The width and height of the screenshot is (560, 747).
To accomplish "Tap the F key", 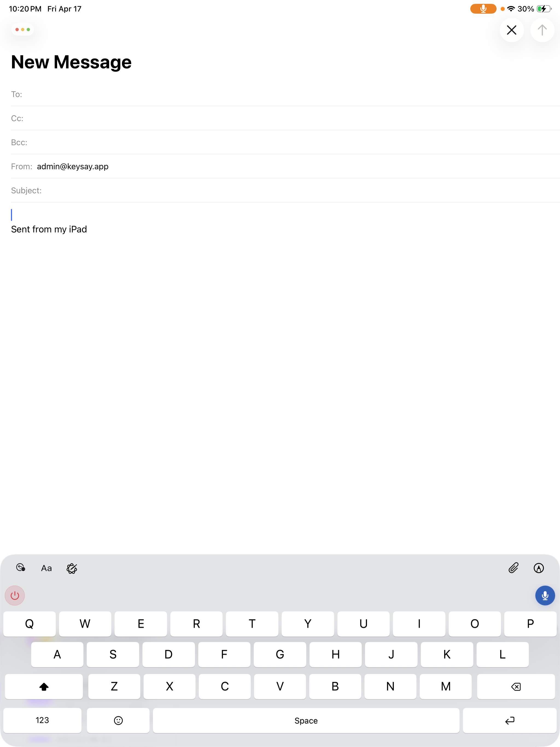I will point(224,655).
